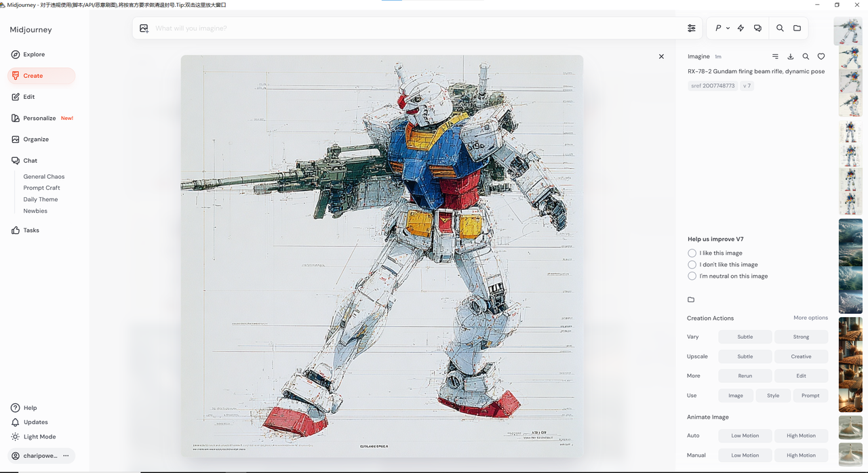Click Vary Subtle button
The height and width of the screenshot is (473, 868).
coord(745,337)
